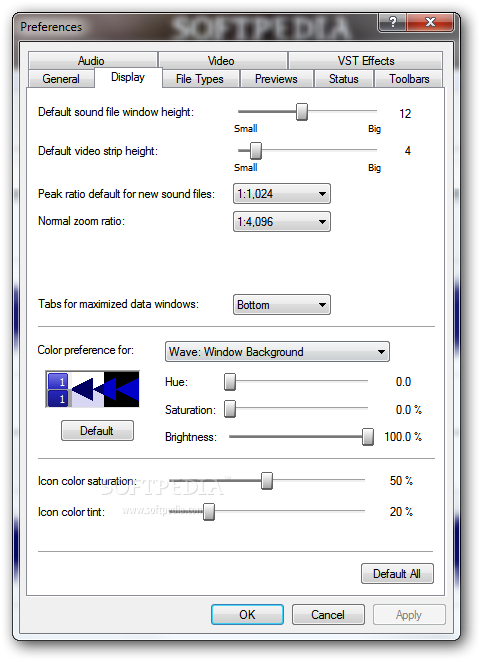Image resolution: width=481 pixels, height=661 pixels.
Task: Click the Icon color tint slider thumb
Action: click(x=209, y=512)
